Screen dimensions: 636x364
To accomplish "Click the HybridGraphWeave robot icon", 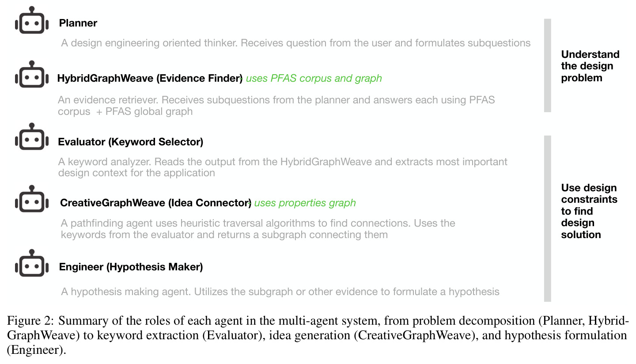I will [31, 74].
